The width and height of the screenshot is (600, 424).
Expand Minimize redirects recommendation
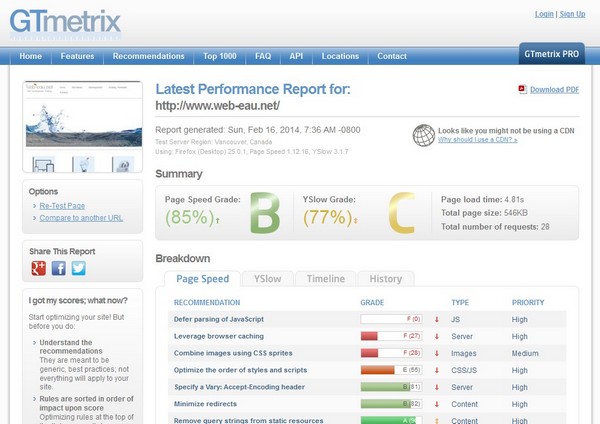coord(205,404)
